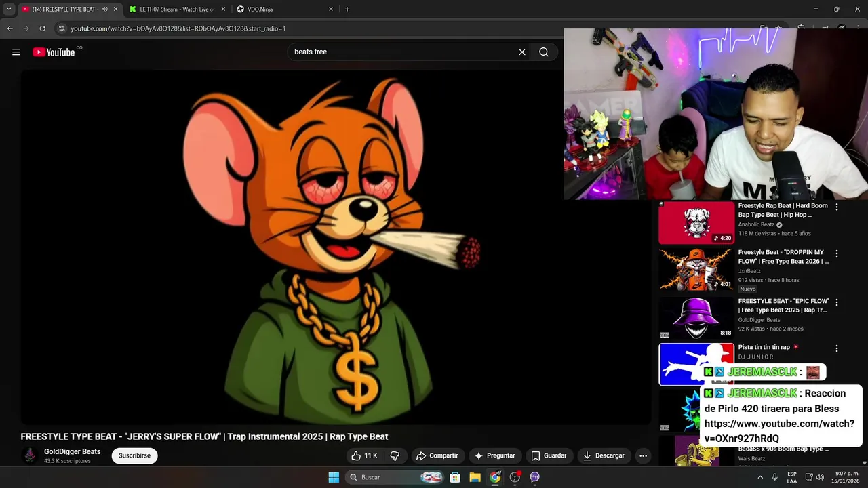Open FREESTYLE TYPE BEAT EPIC FLOW title
Screen dimensions: 868x488
[783, 306]
